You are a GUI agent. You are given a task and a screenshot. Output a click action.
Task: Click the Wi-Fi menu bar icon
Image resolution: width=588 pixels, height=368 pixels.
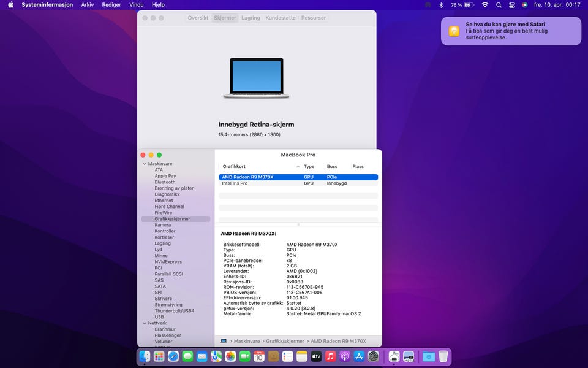pos(485,5)
